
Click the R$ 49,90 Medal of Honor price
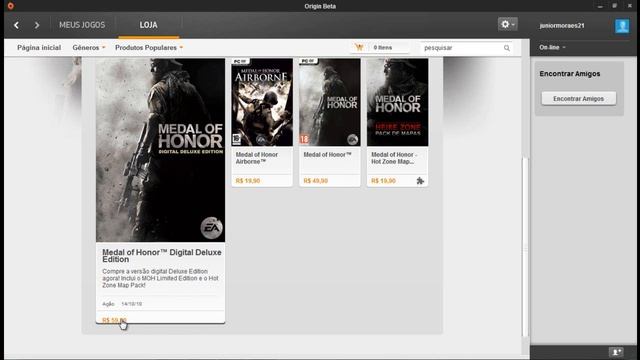click(x=316, y=181)
